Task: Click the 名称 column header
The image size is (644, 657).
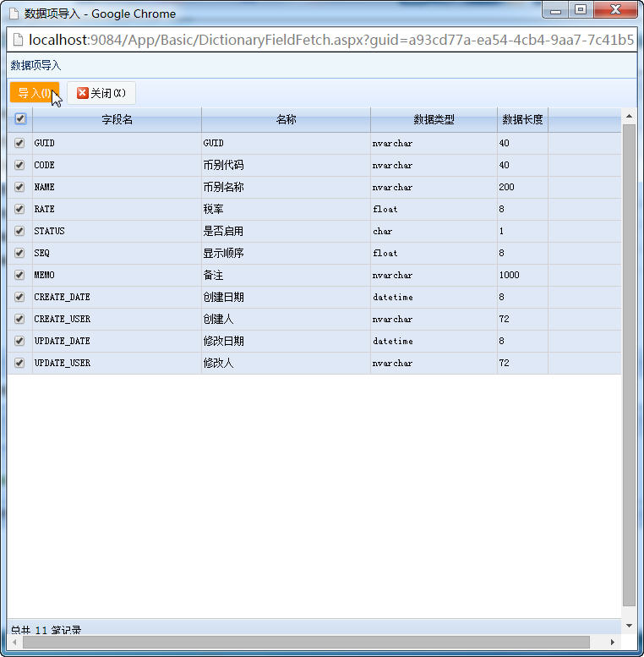Action: click(x=286, y=120)
